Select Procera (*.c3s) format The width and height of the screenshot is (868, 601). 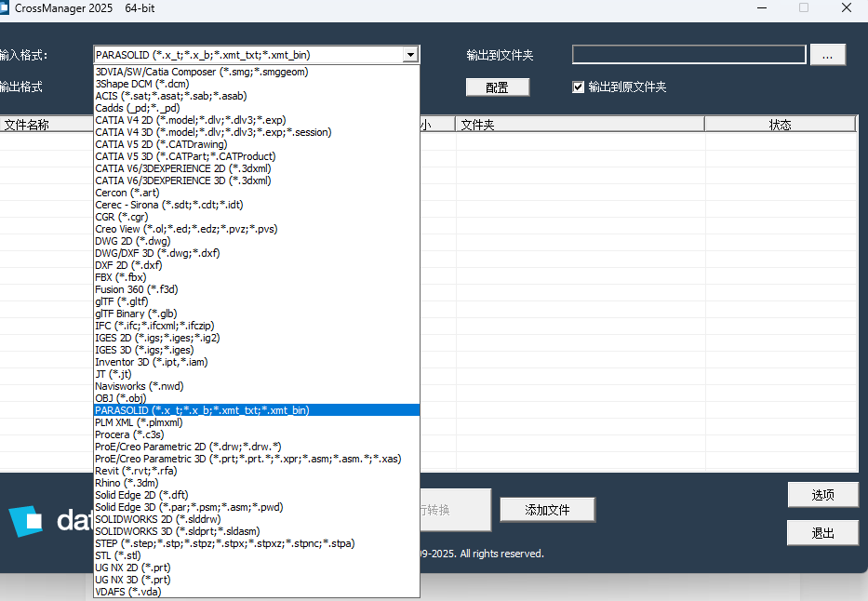click(x=257, y=435)
